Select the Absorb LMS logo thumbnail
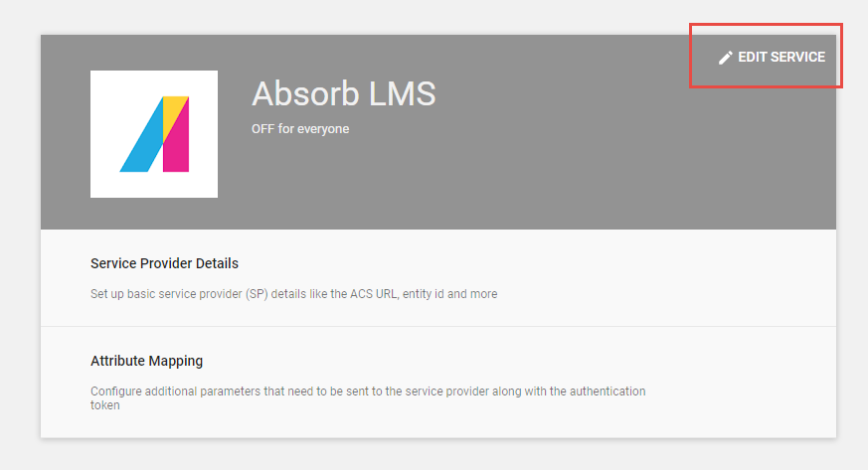Screen dimensions: 868x470 click(x=154, y=134)
